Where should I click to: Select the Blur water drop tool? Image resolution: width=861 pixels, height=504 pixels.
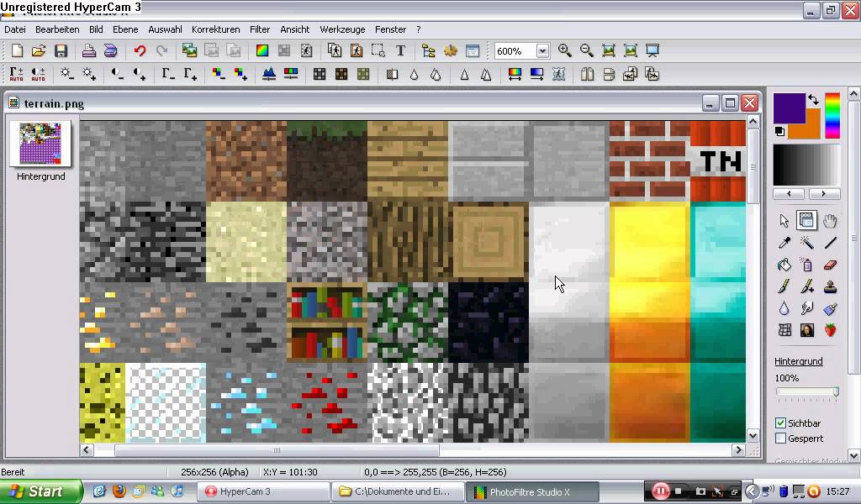tap(784, 308)
